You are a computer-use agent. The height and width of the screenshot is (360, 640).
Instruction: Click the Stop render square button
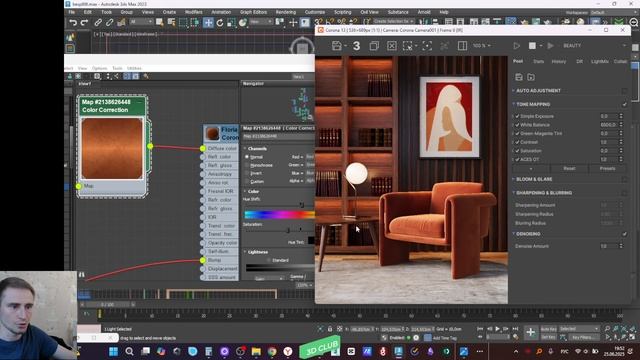[532, 46]
